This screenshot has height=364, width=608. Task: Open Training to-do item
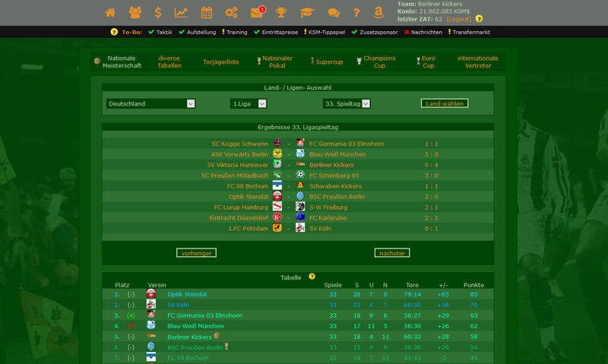[237, 32]
